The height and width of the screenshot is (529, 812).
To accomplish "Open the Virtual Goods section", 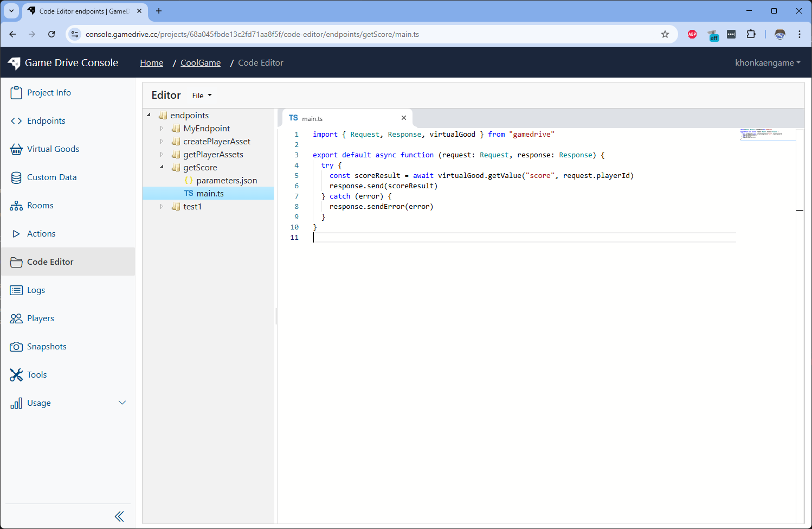I will (x=53, y=149).
